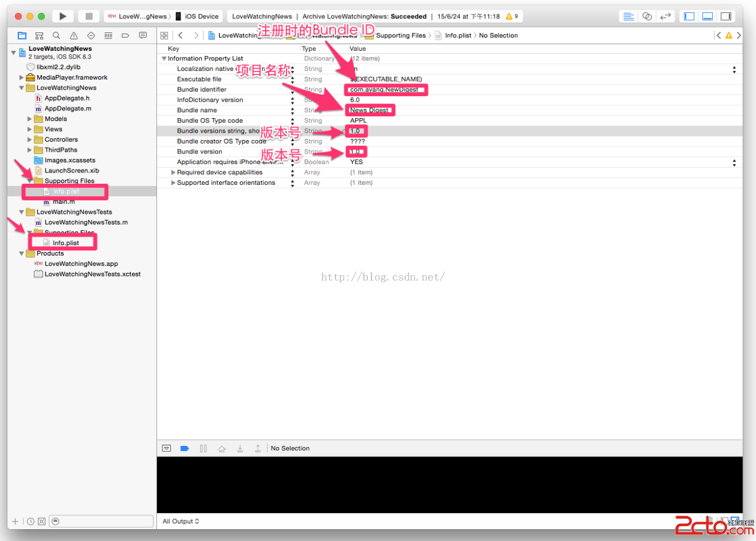Expand the Controllers group triangle
Viewport: 756px width, 541px height.
(30, 139)
